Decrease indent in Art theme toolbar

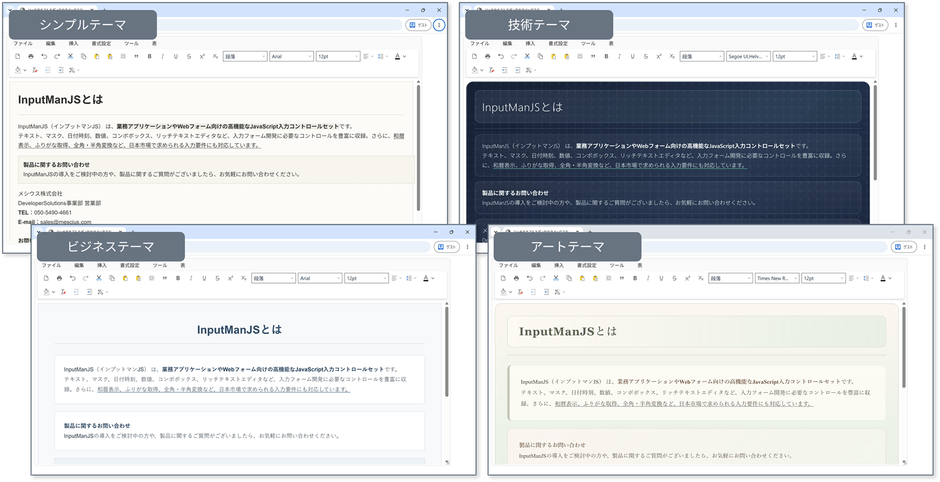pyautogui.click(x=532, y=292)
